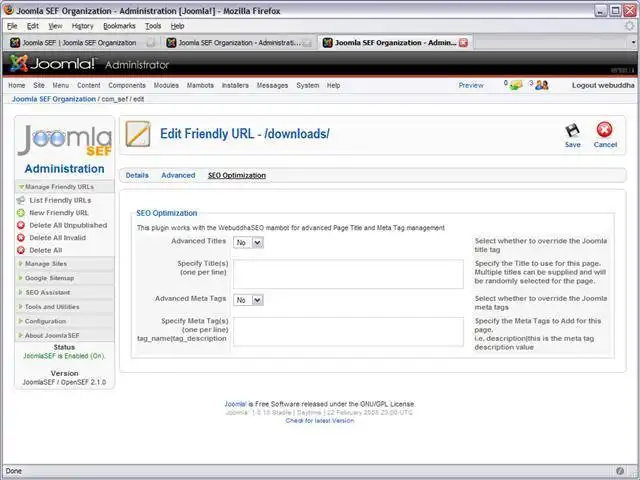Click the List Friendly URLs link
Viewport: 640px width, 480px height.
tap(60, 200)
